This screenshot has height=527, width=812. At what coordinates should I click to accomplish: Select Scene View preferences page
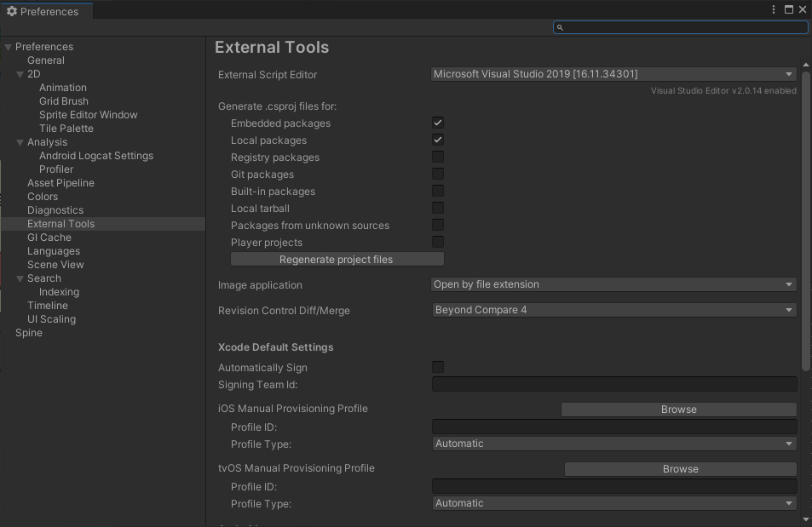(x=55, y=265)
